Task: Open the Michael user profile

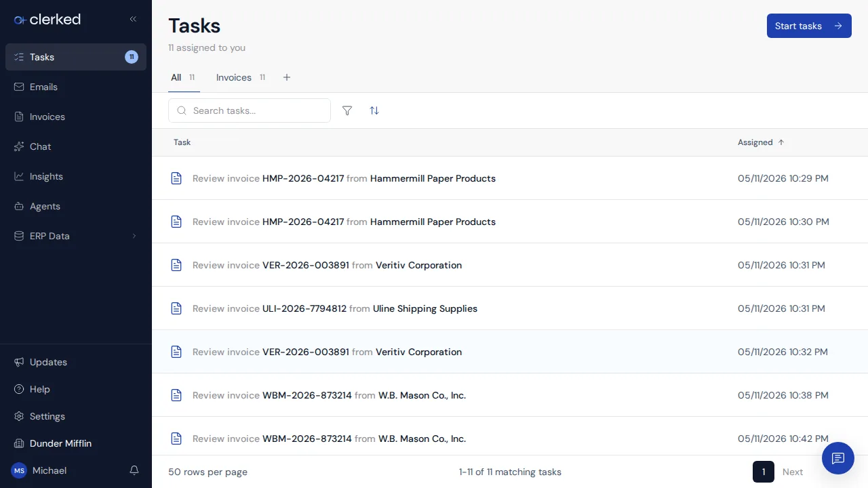Action: click(x=50, y=470)
